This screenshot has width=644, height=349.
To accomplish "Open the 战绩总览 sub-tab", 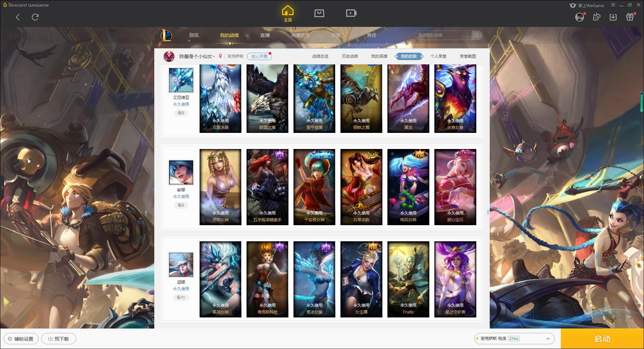I will pos(320,56).
